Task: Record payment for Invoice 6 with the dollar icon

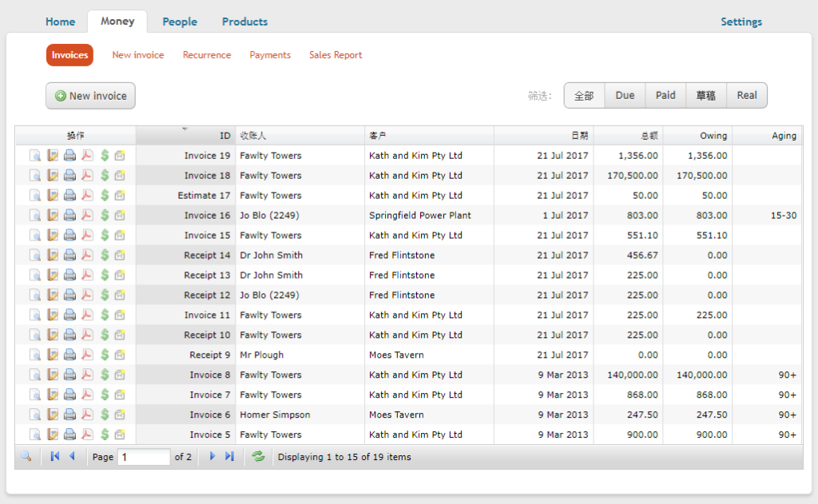Action: (105, 415)
